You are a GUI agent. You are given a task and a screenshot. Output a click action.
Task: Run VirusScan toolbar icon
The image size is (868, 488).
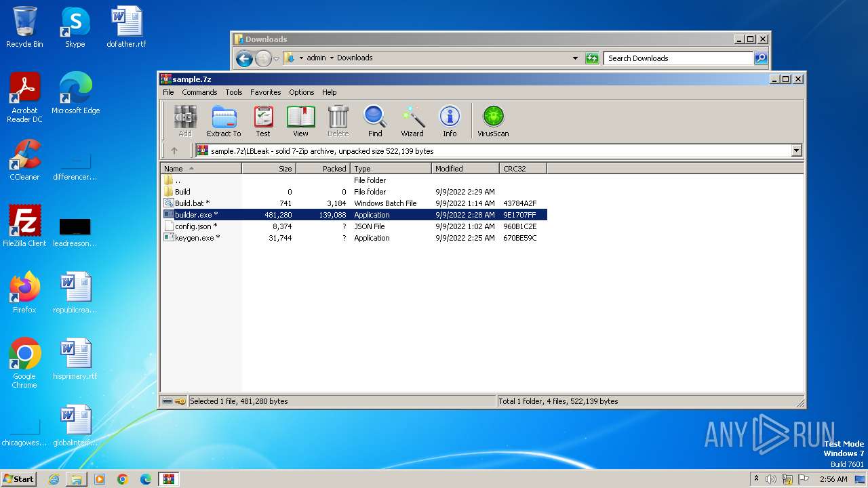pos(493,121)
